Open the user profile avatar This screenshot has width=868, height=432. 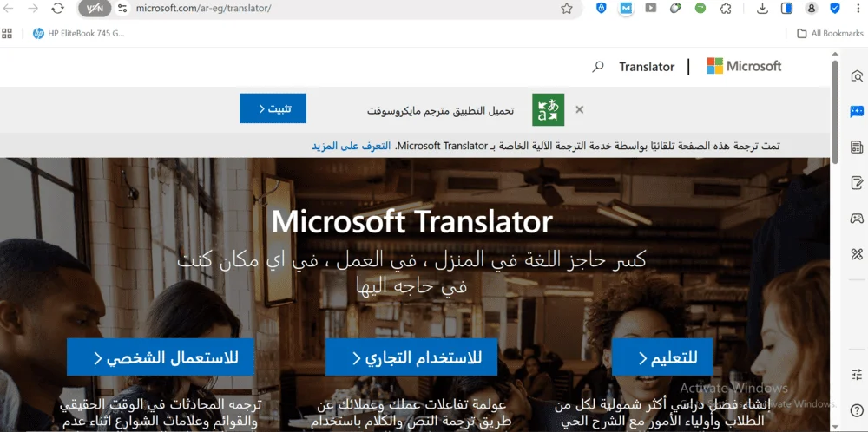(812, 9)
